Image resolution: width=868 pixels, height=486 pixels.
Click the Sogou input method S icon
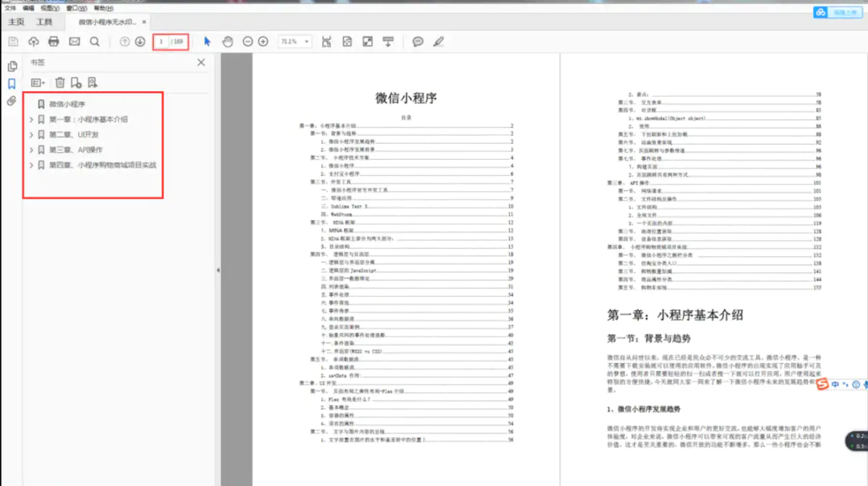click(x=822, y=385)
